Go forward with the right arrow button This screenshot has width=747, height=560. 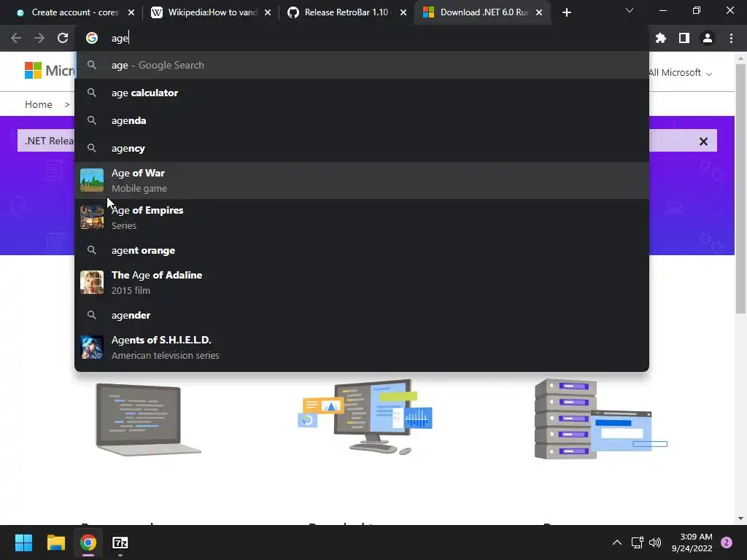[39, 38]
